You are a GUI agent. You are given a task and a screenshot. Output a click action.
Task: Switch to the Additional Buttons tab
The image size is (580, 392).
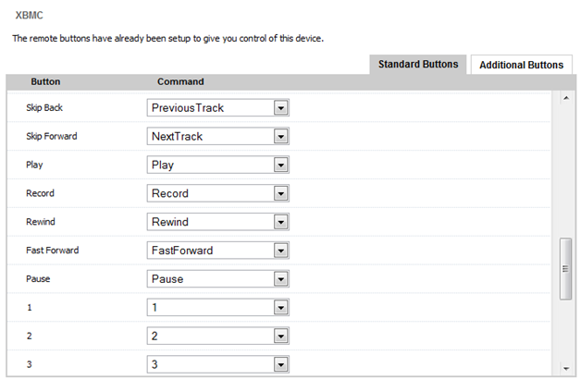(521, 65)
